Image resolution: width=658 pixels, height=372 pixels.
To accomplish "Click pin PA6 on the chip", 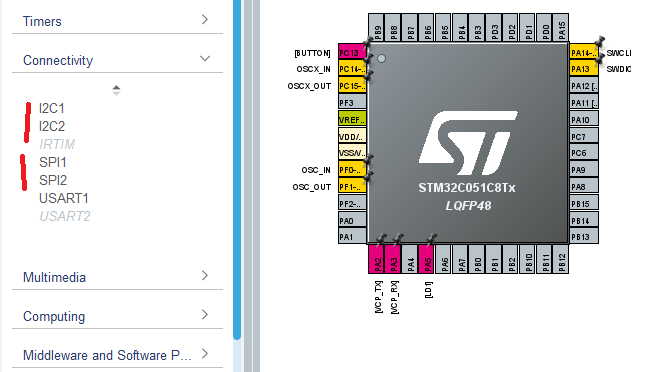I will (x=443, y=259).
